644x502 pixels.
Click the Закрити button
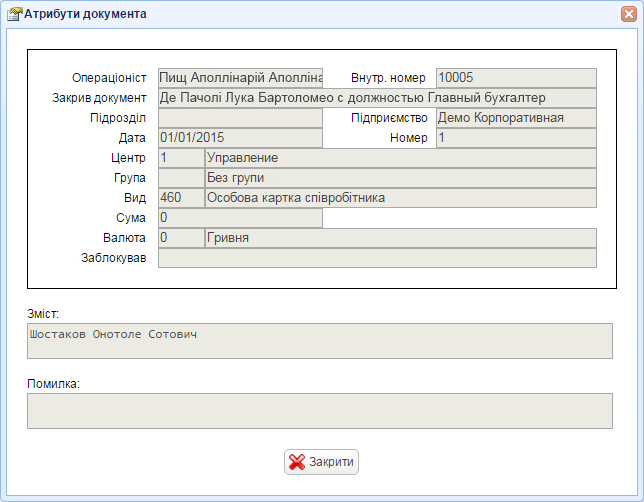(321, 462)
